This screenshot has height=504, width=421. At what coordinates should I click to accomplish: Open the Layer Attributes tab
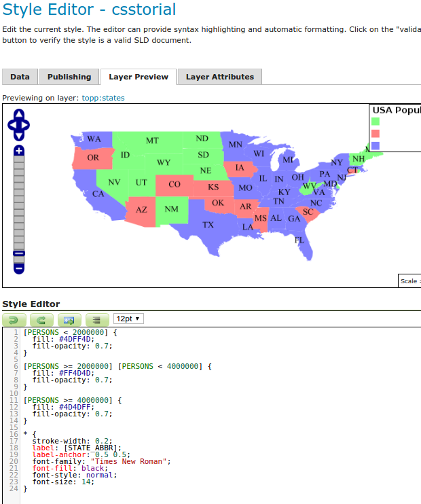point(220,77)
